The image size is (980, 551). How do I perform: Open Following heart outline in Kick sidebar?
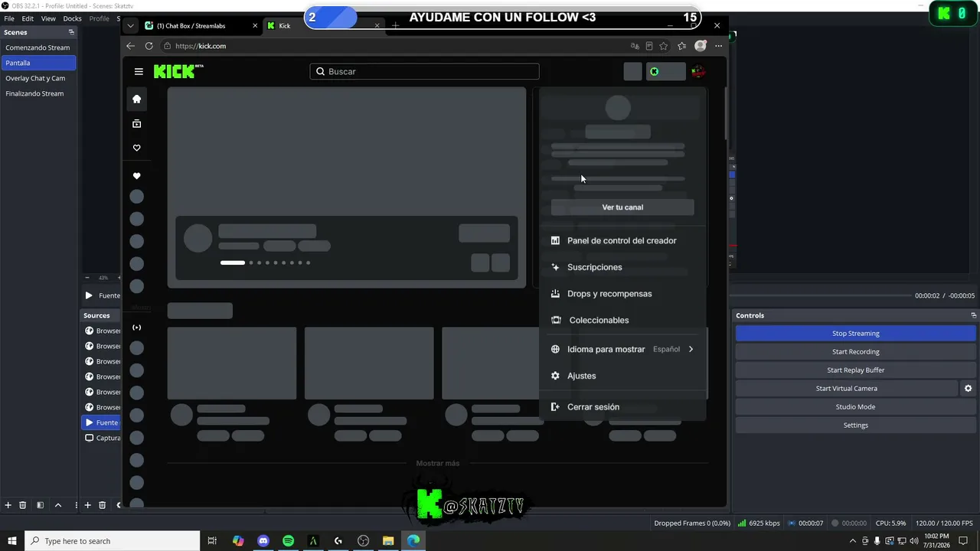click(137, 148)
